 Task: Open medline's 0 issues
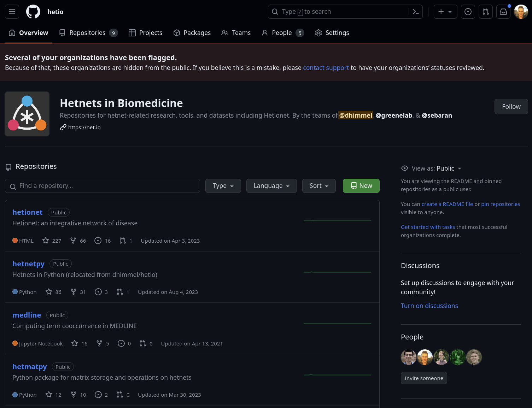pos(124,343)
